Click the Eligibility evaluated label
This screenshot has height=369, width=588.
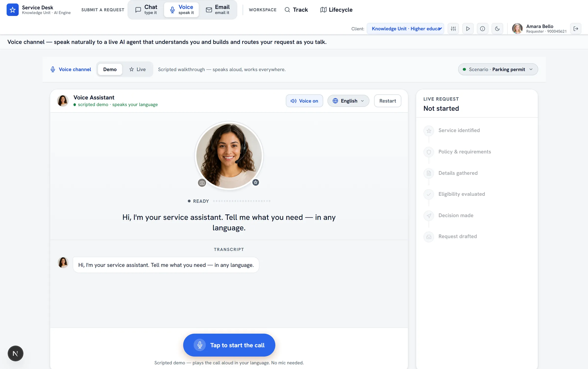coord(462,194)
